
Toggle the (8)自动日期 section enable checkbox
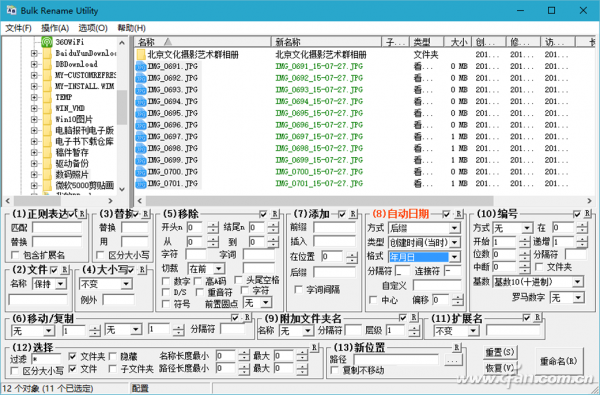[x=446, y=214]
